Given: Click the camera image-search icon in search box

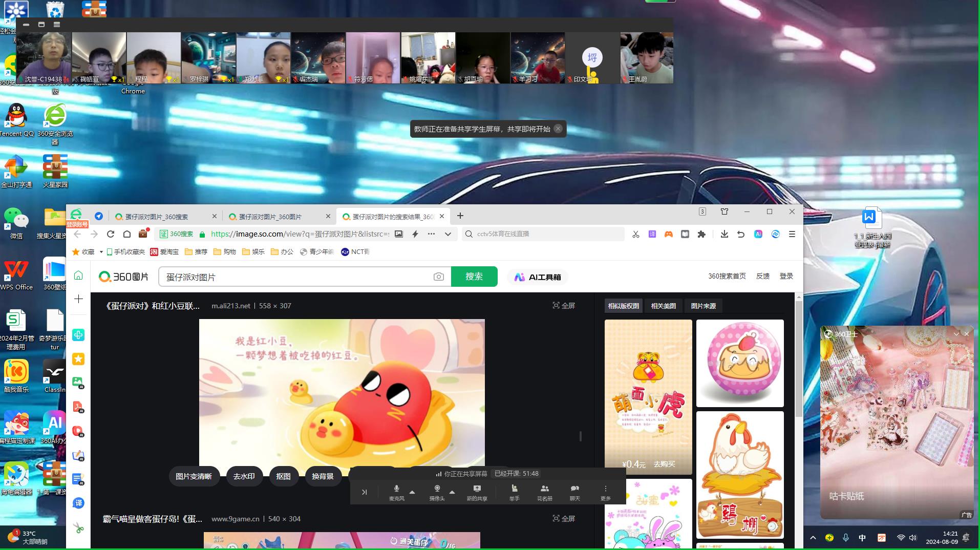Looking at the screenshot, I should pyautogui.click(x=439, y=277).
